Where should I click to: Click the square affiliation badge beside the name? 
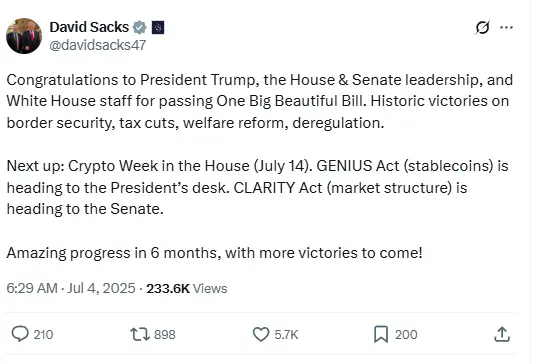click(158, 28)
